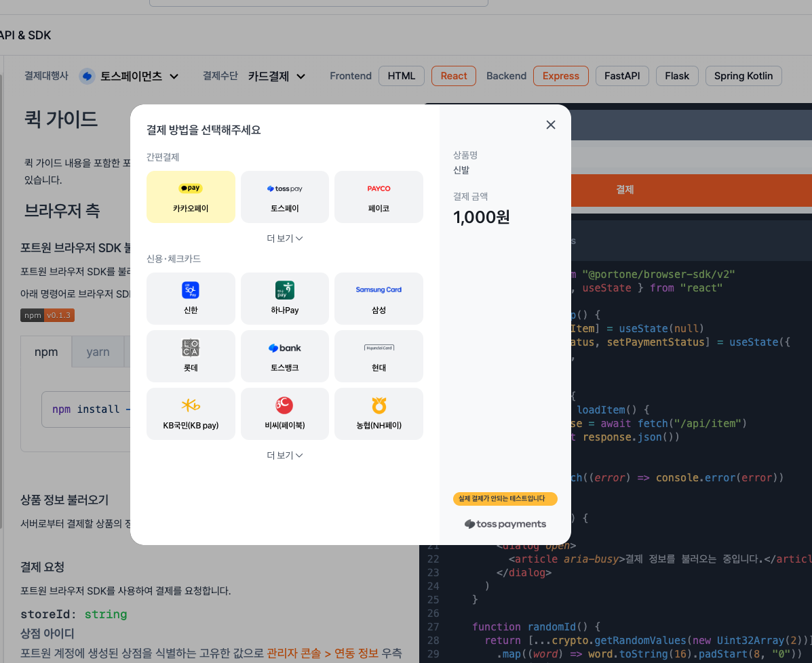Choose KB국민 (KB pay) card
This screenshot has width=812, height=663.
[x=191, y=414]
